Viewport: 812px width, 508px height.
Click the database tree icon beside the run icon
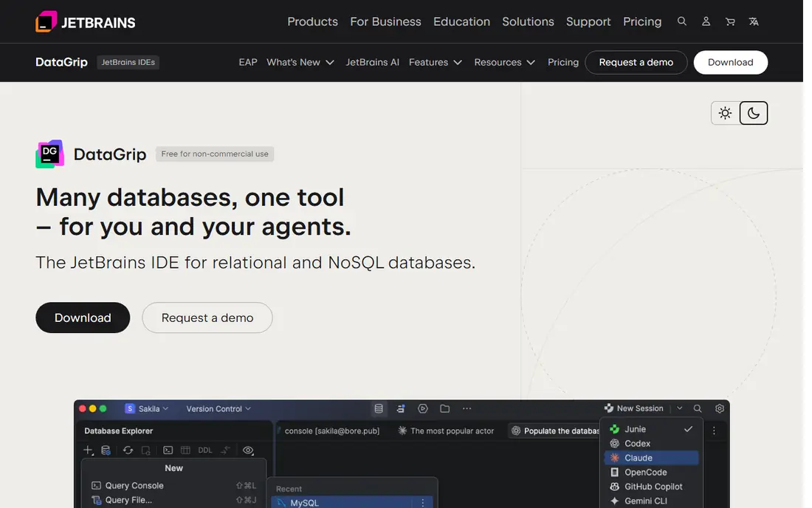(400, 408)
